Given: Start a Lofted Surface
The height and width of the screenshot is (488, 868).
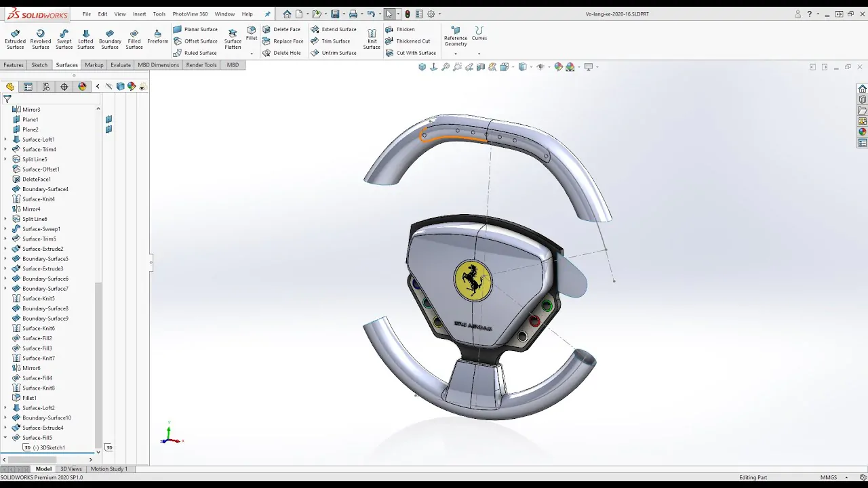Looking at the screenshot, I should pyautogui.click(x=85, y=39).
